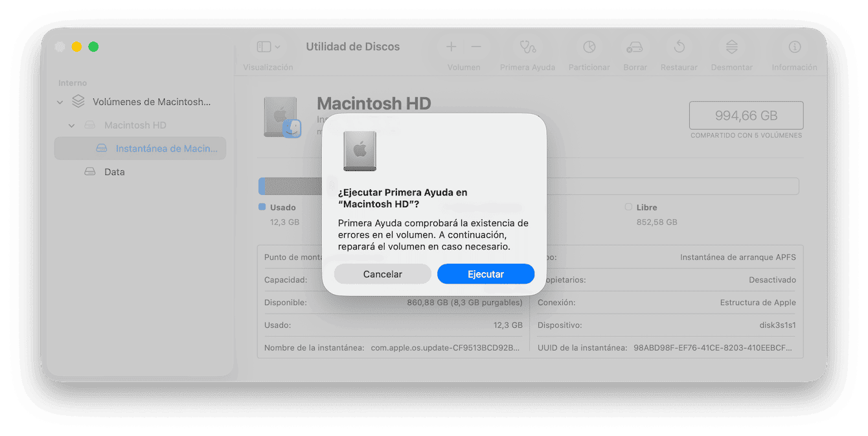Select the Usado radio indicator
This screenshot has height=436, width=868.
click(262, 207)
